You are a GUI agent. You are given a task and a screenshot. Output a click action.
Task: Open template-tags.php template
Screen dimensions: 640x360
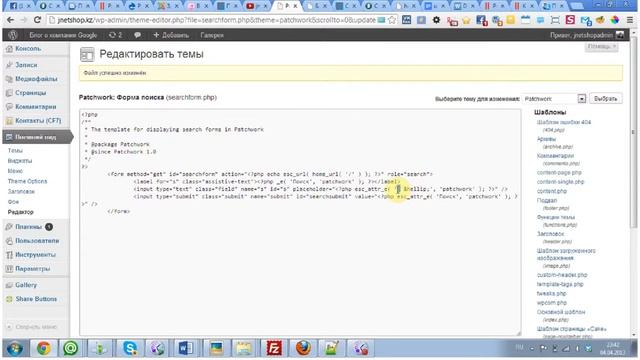pos(560,284)
